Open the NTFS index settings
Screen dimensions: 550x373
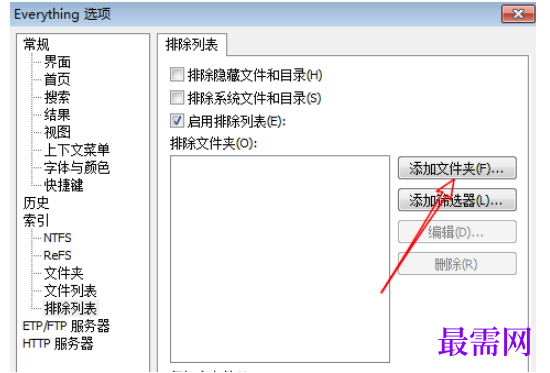tap(58, 238)
